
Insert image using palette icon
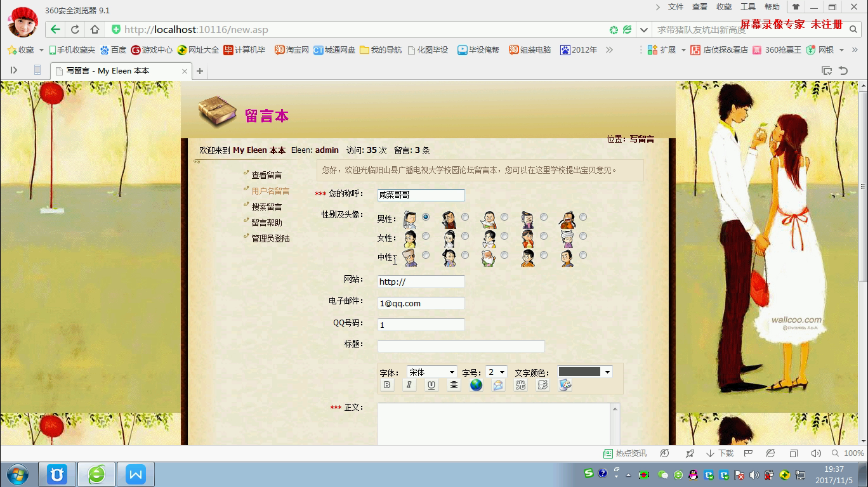tap(565, 385)
